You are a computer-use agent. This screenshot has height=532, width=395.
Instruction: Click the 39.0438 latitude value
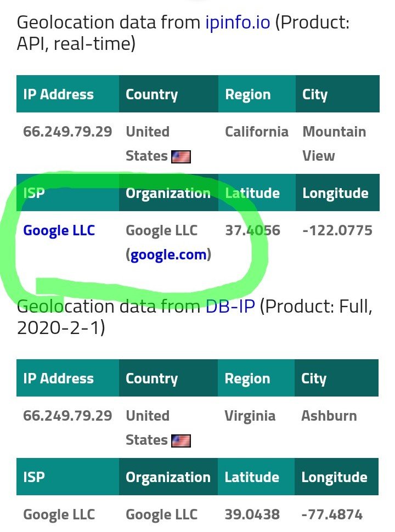(x=252, y=514)
